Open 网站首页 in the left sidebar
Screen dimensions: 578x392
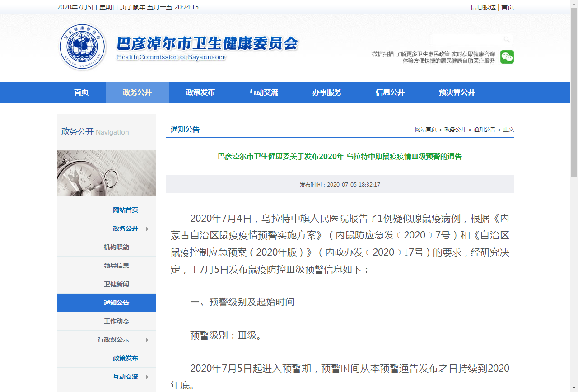126,210
